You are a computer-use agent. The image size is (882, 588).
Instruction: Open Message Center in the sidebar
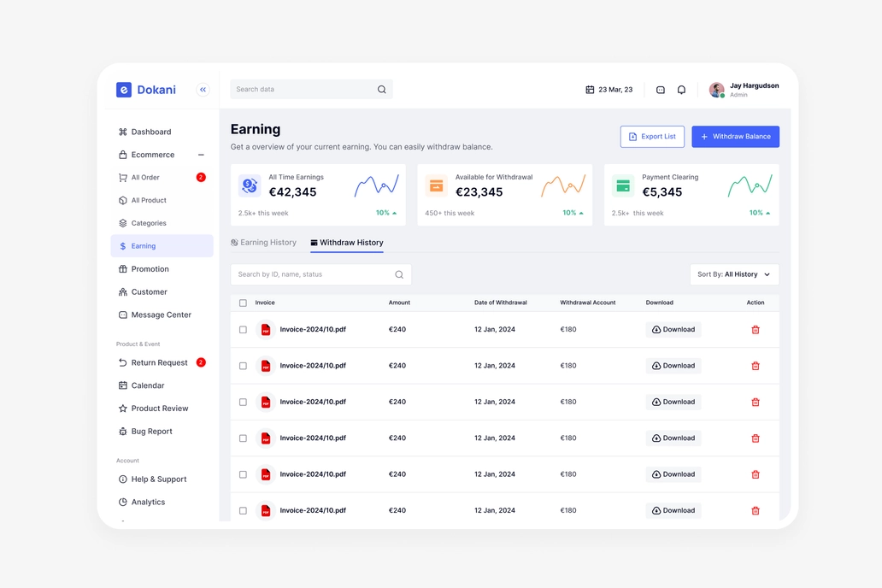point(162,315)
